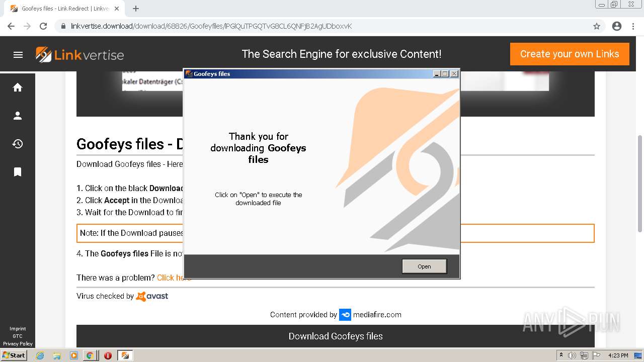Open the history sidebar icon
This screenshot has height=362, width=644.
18,144
